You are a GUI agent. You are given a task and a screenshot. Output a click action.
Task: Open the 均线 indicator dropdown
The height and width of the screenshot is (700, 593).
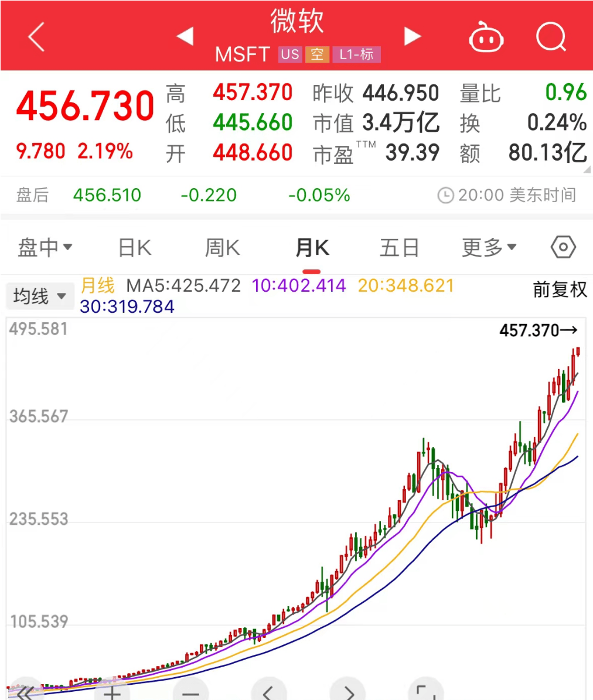(x=40, y=296)
